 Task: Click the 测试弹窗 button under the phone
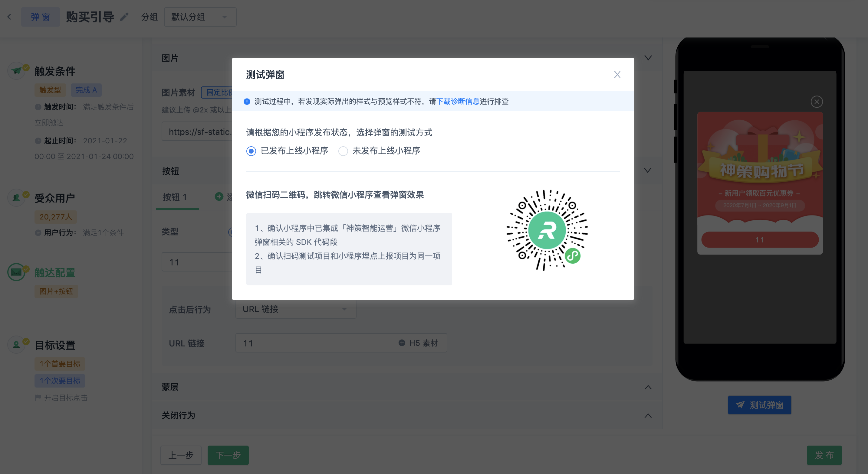[759, 405]
